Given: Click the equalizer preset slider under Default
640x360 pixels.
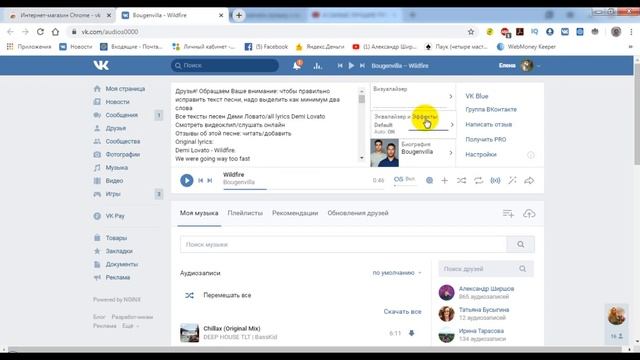Looking at the screenshot, I should [x=428, y=130].
